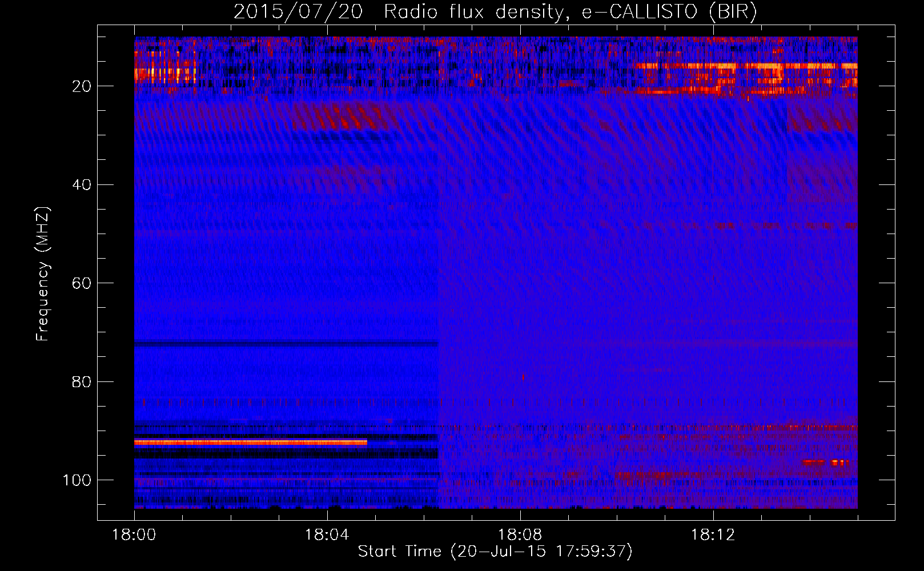Click the plot title "Radio flux density, e-CALLISTO (BIR)"

point(570,12)
